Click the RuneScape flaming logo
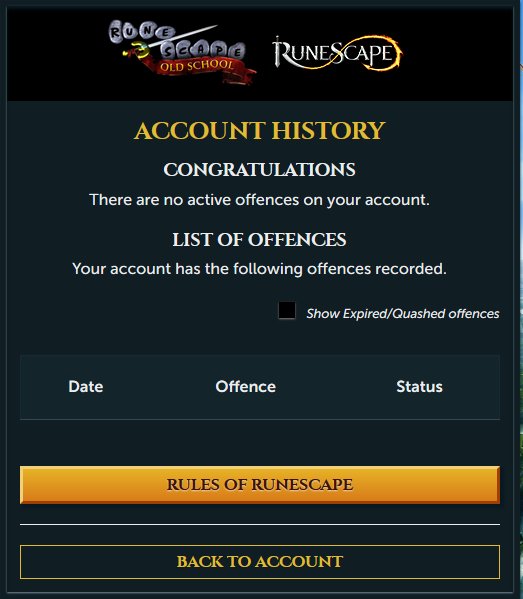Image resolution: width=523 pixels, height=599 pixels. click(x=337, y=53)
